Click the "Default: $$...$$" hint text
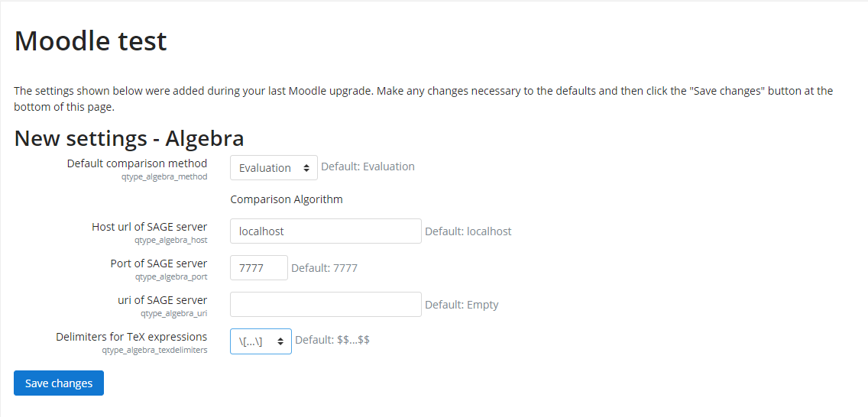The width and height of the screenshot is (868, 417). pyautogui.click(x=332, y=340)
